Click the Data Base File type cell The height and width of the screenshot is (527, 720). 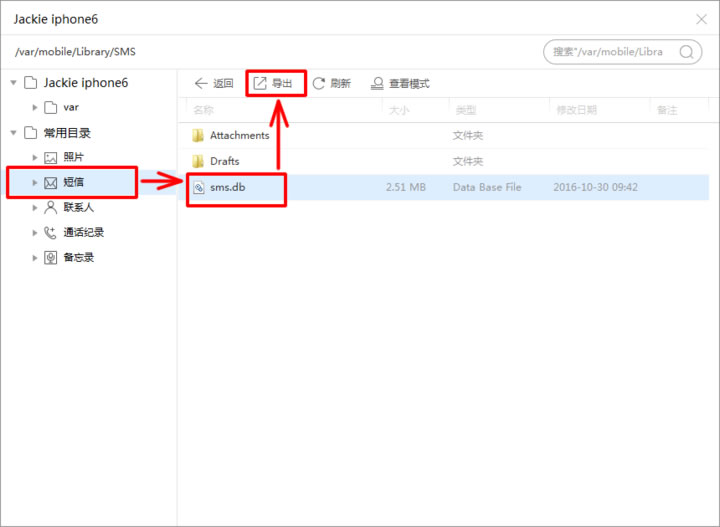(487, 187)
